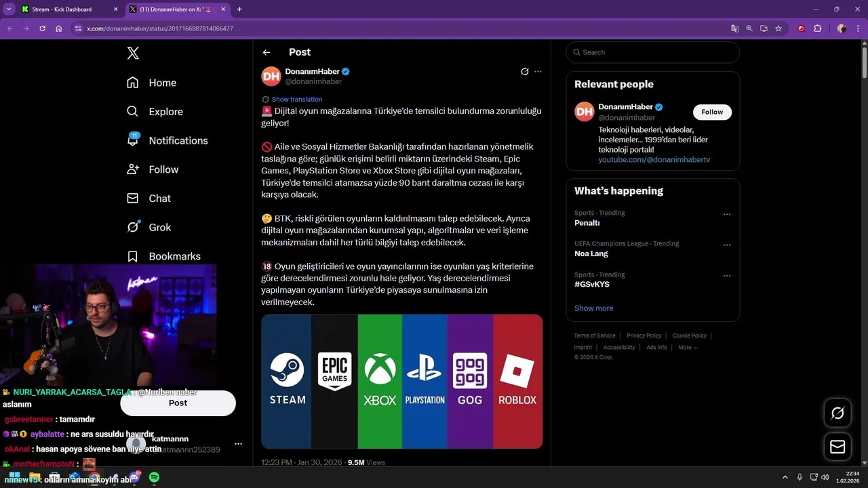Open Cookie Policy footer link
This screenshot has height=488, width=868.
[690, 335]
